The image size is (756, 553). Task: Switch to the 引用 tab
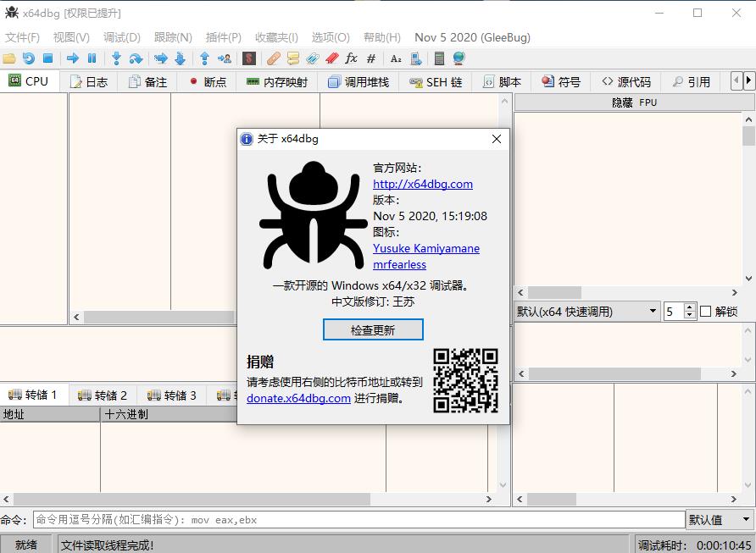691,82
